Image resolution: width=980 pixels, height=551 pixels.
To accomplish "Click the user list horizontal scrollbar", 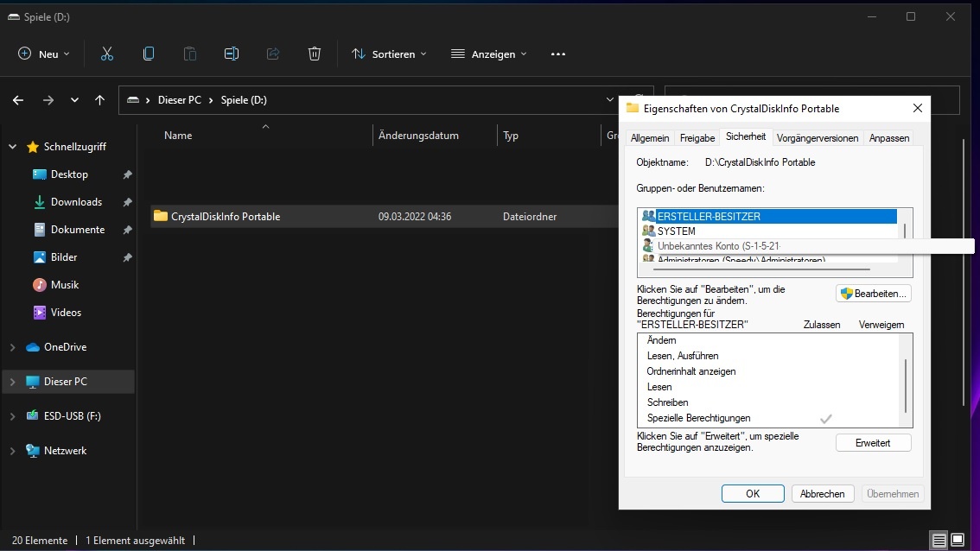I will click(761, 269).
